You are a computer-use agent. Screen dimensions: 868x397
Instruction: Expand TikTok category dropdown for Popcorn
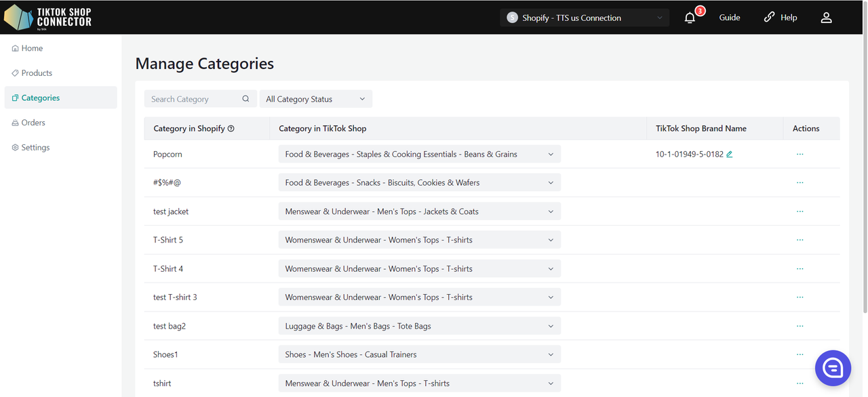tap(419, 154)
